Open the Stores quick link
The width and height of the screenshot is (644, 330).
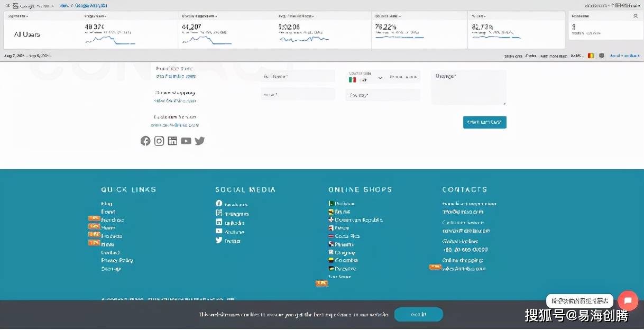[x=108, y=228]
